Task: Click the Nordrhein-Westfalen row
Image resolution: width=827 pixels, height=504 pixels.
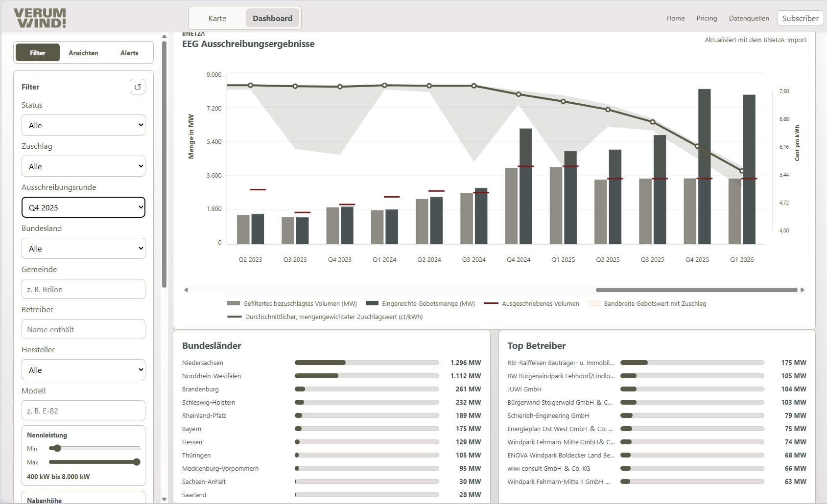Action: click(x=331, y=376)
